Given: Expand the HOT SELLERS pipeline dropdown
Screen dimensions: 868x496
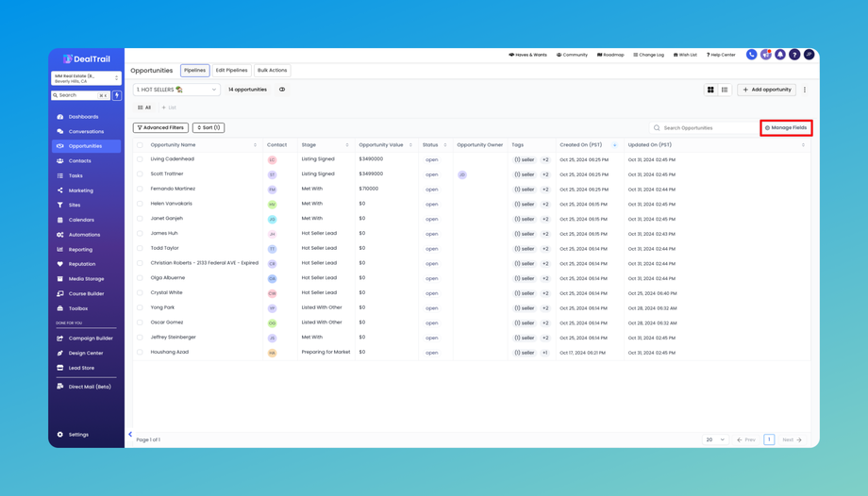Looking at the screenshot, I should [x=176, y=90].
